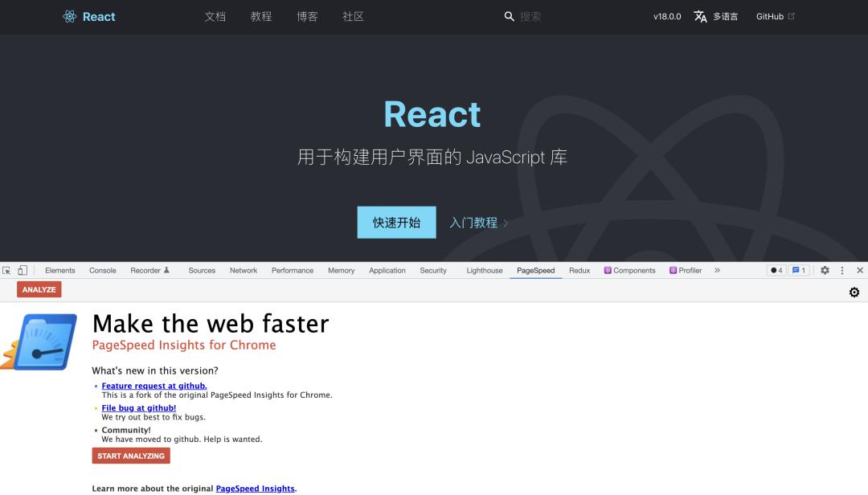Open the DevTools three-dot customize menu
The image size is (868, 495).
point(842,271)
